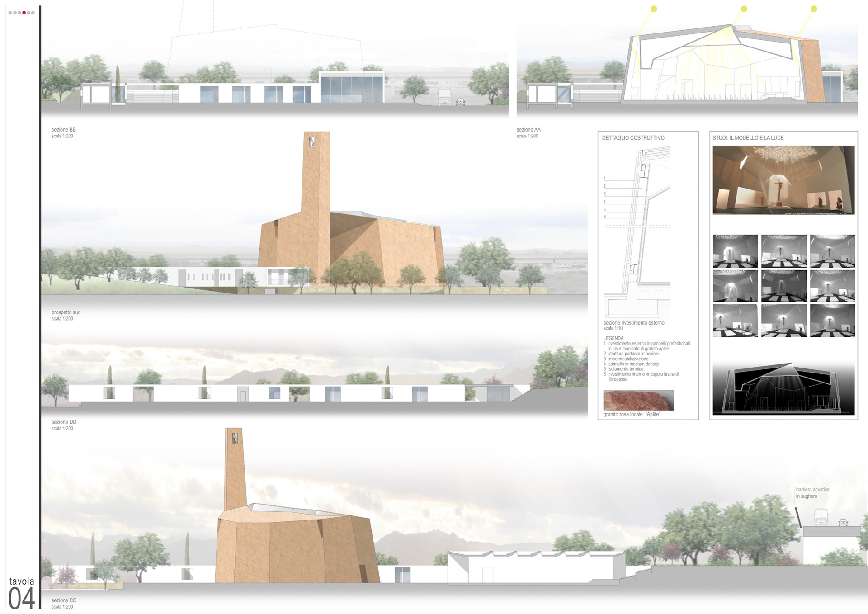Click the bus on the acoustic barrier road
Viewport: 868px width, 614px height.
pyautogui.click(x=821, y=517)
